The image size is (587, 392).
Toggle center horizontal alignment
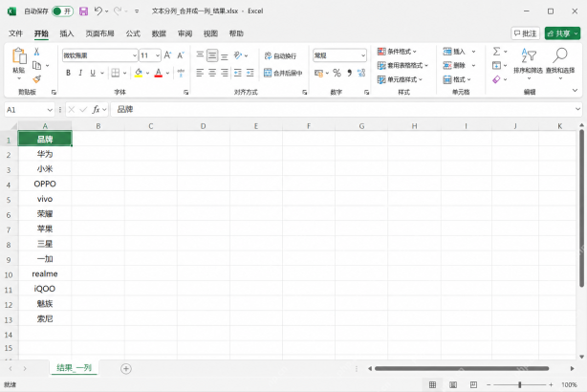click(212, 73)
